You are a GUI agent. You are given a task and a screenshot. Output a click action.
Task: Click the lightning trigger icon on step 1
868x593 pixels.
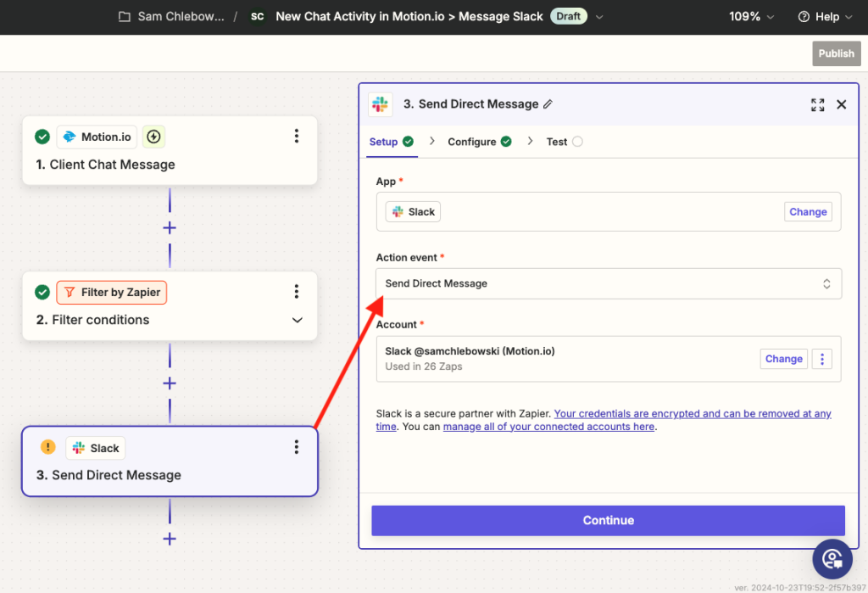point(154,137)
